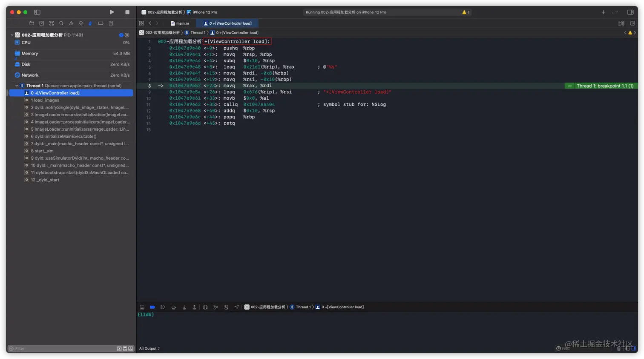Click Thread 1 in the debug bar

pyautogui.click(x=300, y=307)
